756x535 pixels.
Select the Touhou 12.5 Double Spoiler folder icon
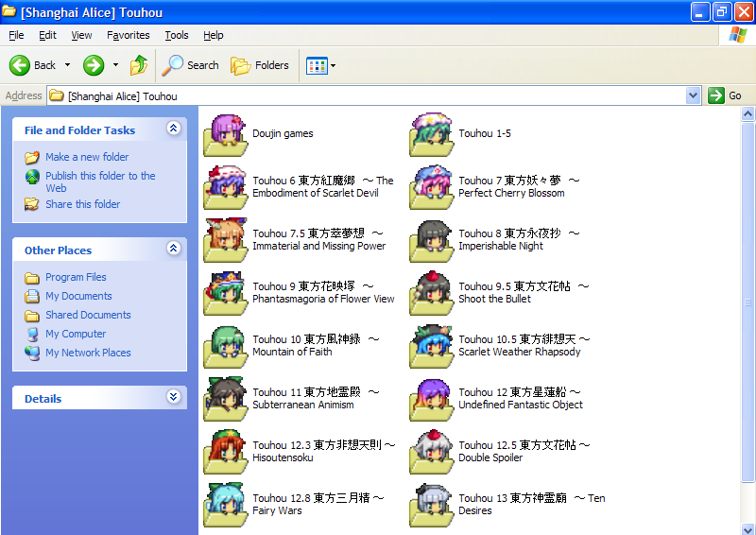432,453
